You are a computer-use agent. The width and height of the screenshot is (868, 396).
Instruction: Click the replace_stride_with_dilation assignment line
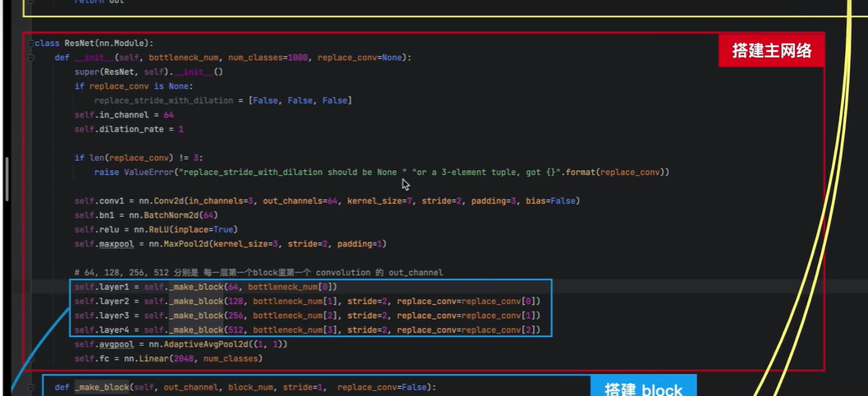coord(223,101)
